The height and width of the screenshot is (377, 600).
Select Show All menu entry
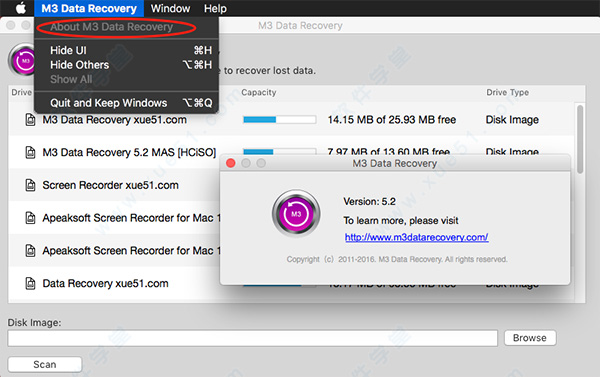click(127, 80)
